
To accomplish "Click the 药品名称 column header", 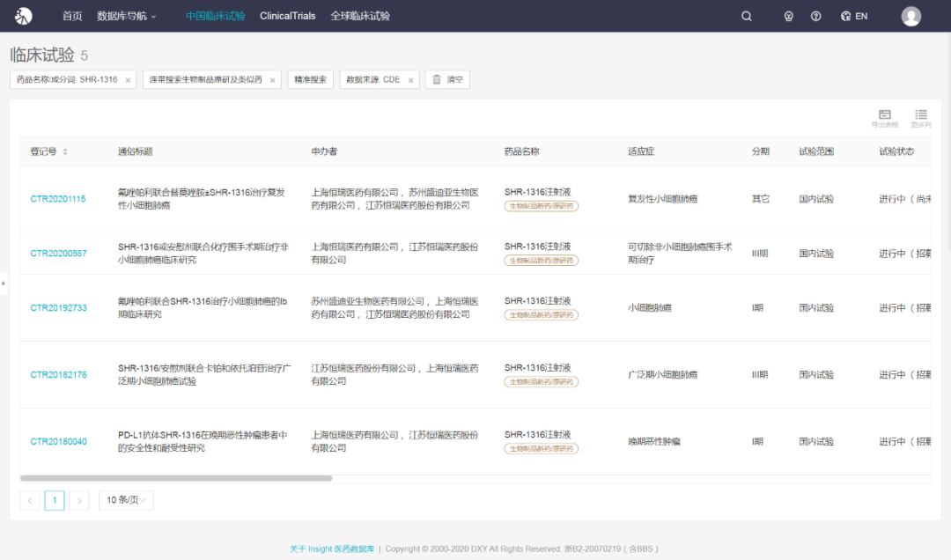I will 521,151.
